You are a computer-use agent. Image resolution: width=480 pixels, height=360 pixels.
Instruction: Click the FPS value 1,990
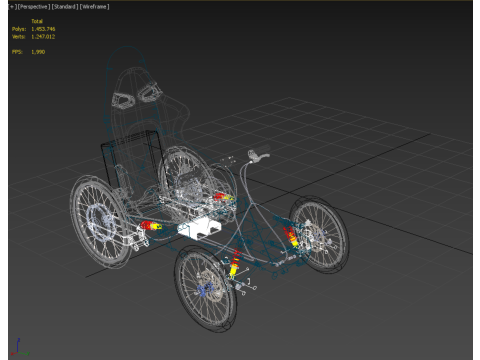click(38, 52)
